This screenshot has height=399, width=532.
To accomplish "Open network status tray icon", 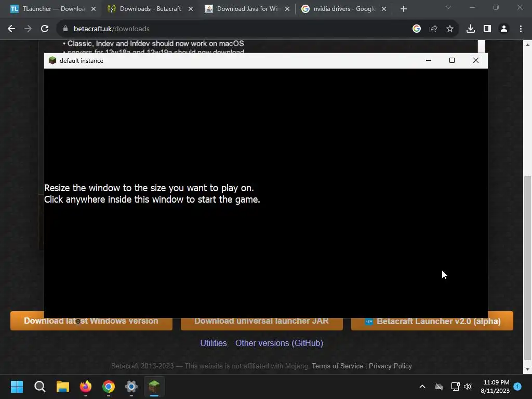I will click(455, 387).
